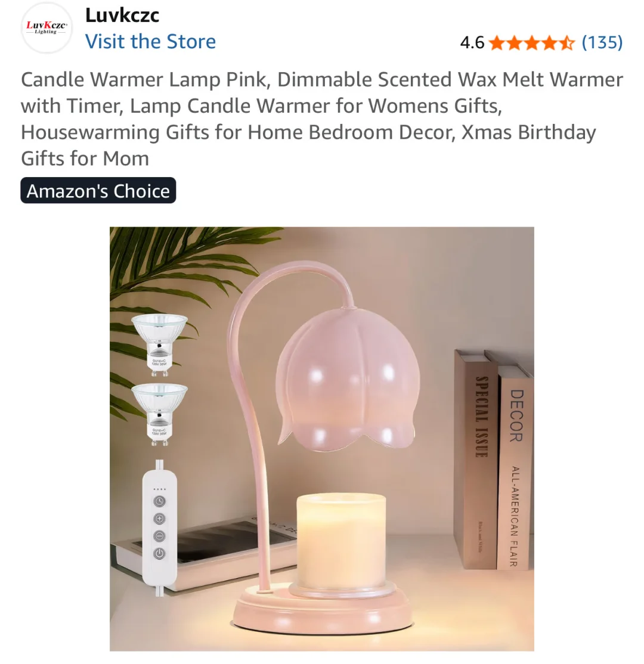
Task: Open the 135 ratings count
Action: point(602,42)
